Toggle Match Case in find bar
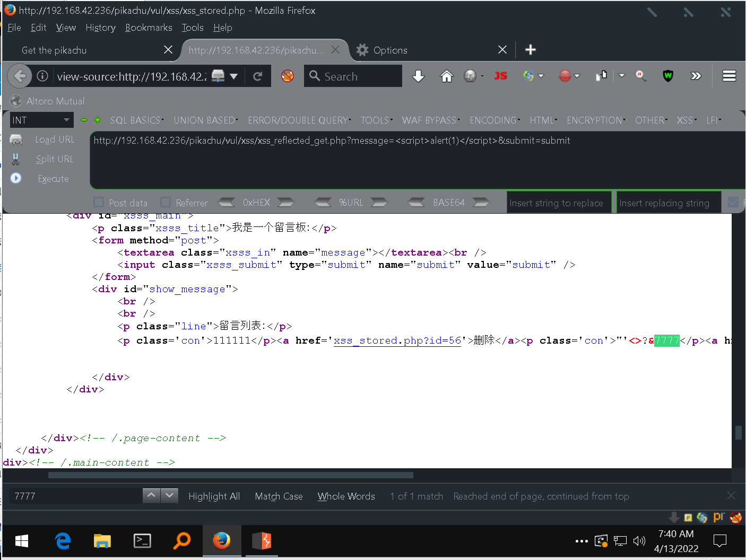This screenshot has height=560, width=746. pyautogui.click(x=279, y=496)
